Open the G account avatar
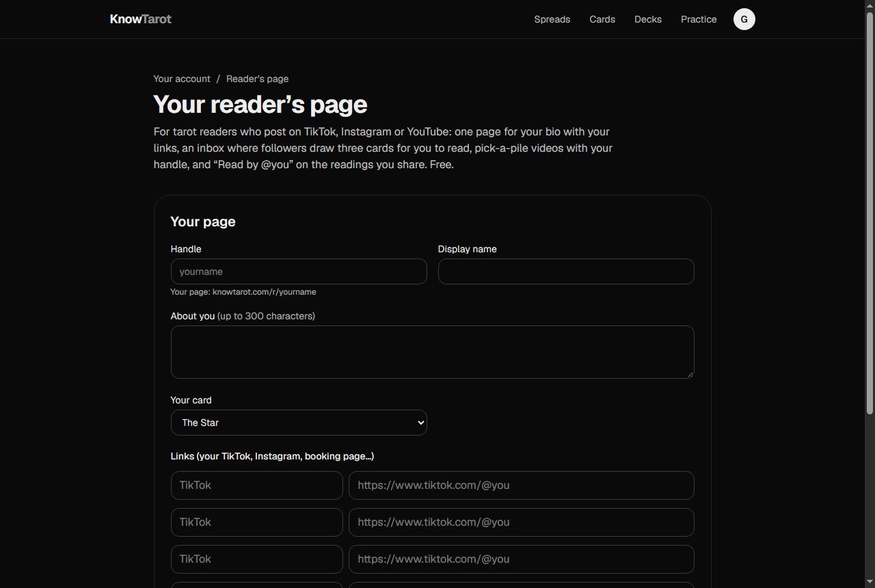 tap(744, 19)
